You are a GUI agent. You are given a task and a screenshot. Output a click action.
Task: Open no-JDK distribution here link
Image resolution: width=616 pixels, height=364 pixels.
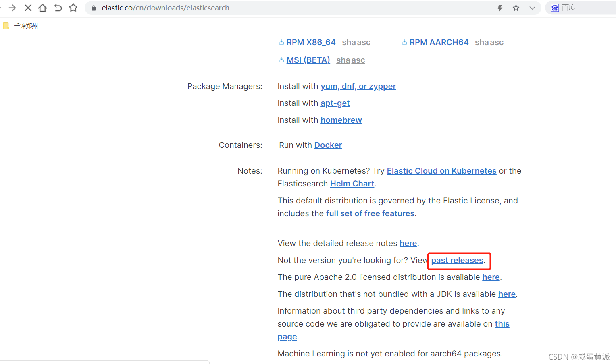[x=507, y=294]
